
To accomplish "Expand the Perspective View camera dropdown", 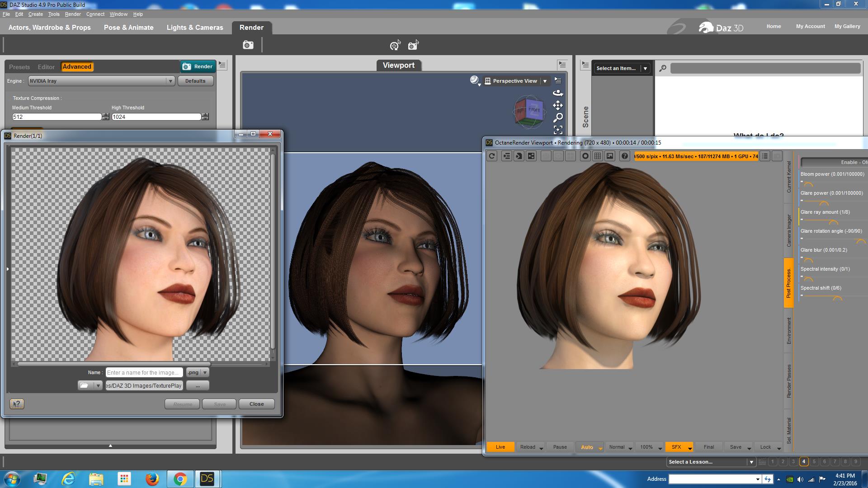I will coord(545,81).
